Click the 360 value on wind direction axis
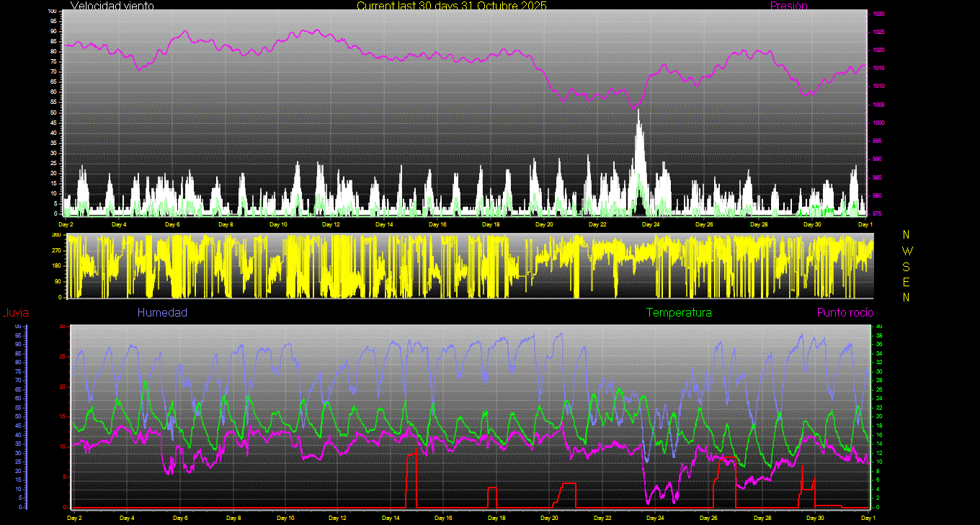The image size is (980, 525). pyautogui.click(x=55, y=235)
